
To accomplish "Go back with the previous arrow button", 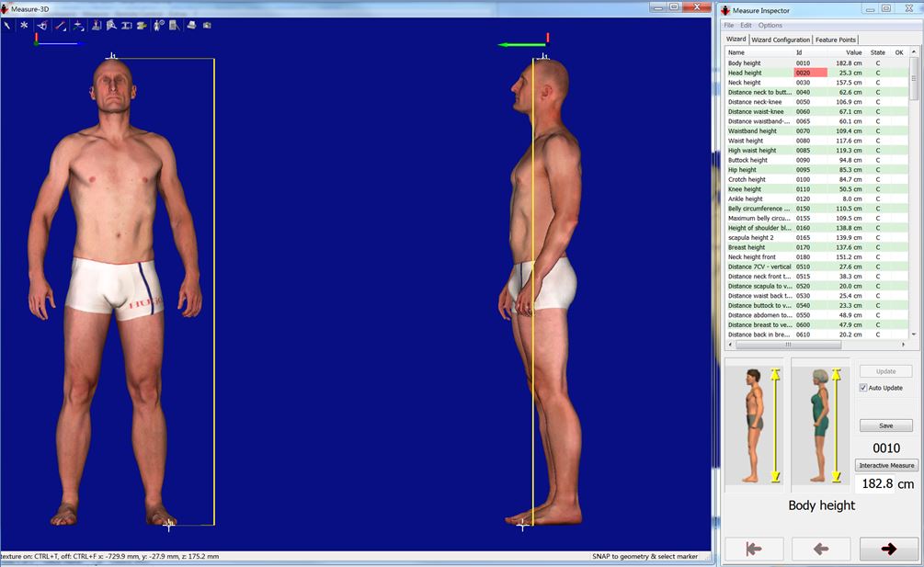I will pyautogui.click(x=820, y=549).
